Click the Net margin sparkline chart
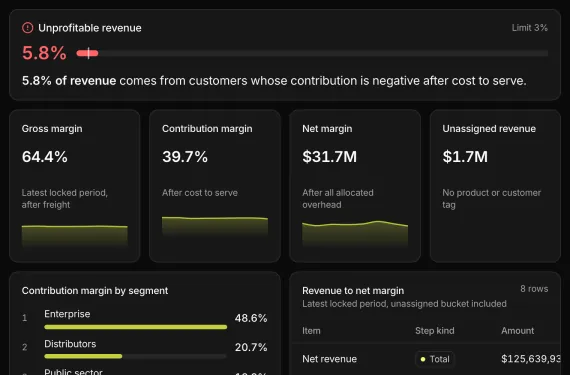This screenshot has height=375, width=570. [x=355, y=234]
